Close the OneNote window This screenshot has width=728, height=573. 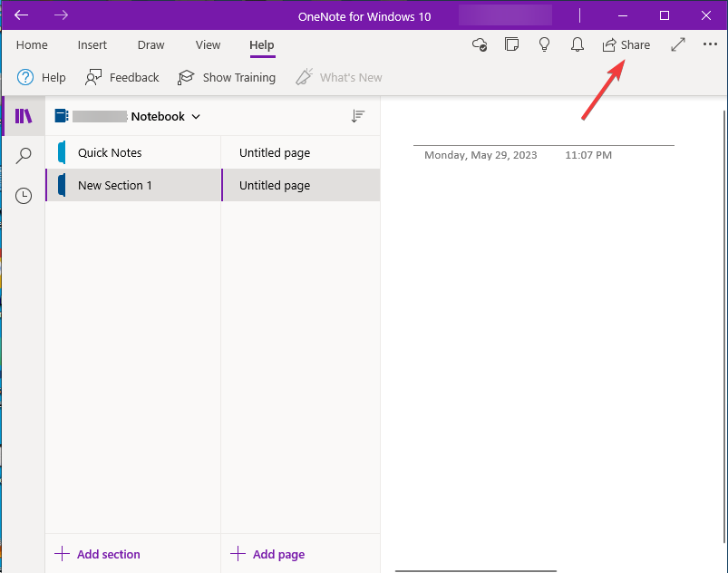[705, 15]
